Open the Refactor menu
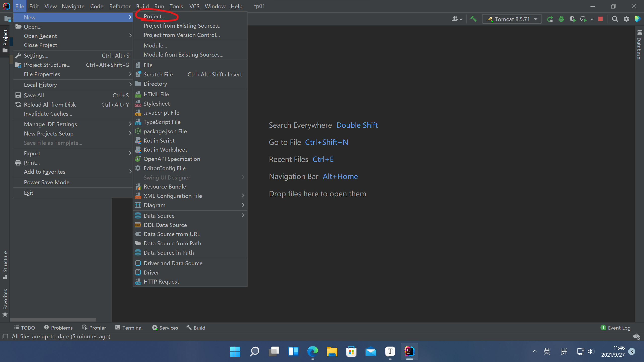Screen dimensions: 644x362 [120, 6]
